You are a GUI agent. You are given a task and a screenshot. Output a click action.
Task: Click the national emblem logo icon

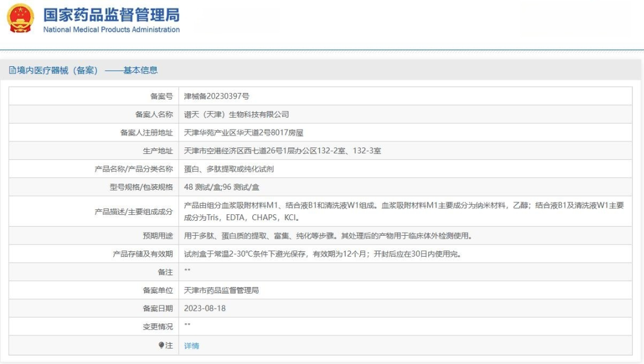click(x=20, y=18)
